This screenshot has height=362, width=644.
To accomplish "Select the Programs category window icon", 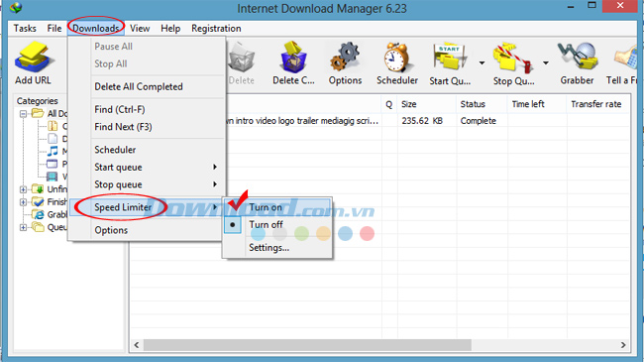I will coord(53,164).
